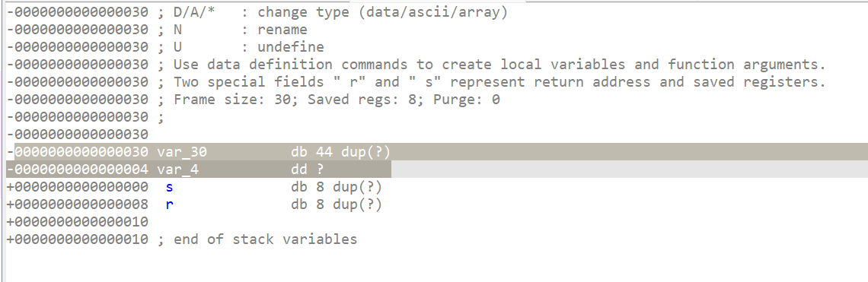Click the 'Two special fields' comment line

[x=491, y=82]
